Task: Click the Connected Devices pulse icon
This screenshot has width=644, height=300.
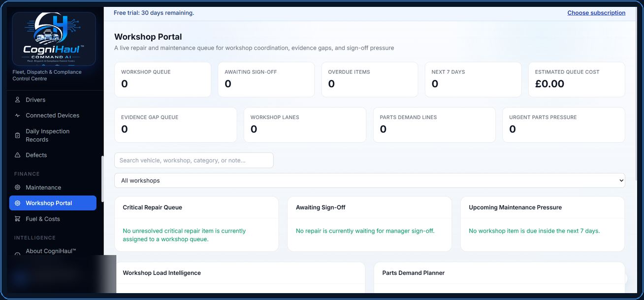Action: (x=18, y=116)
